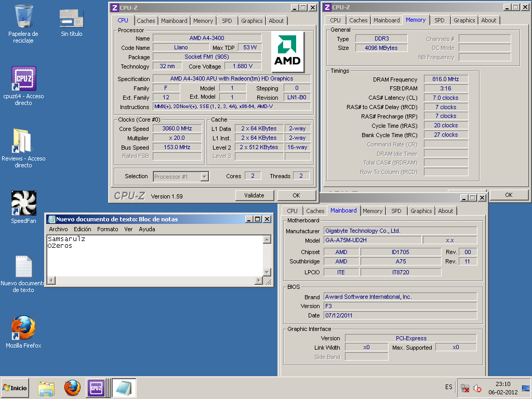The height and width of the screenshot is (399, 532).
Task: Switch to Notepad taskbar button
Action: point(124,388)
